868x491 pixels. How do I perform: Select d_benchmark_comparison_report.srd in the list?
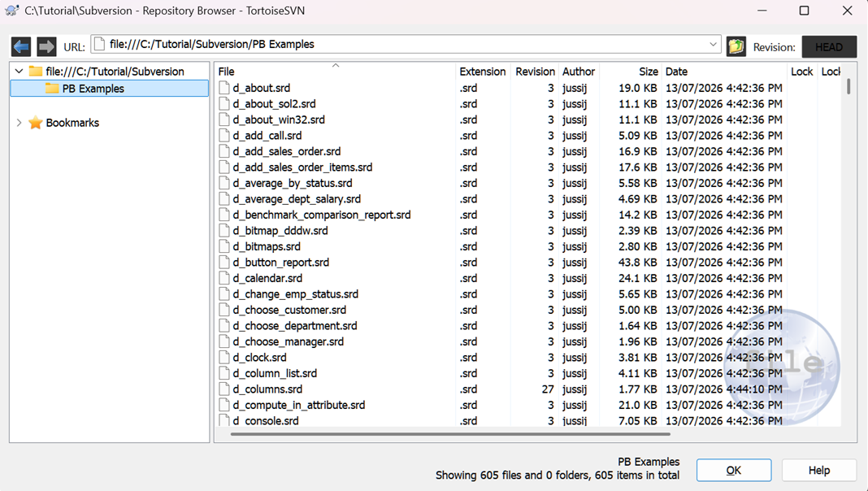322,215
